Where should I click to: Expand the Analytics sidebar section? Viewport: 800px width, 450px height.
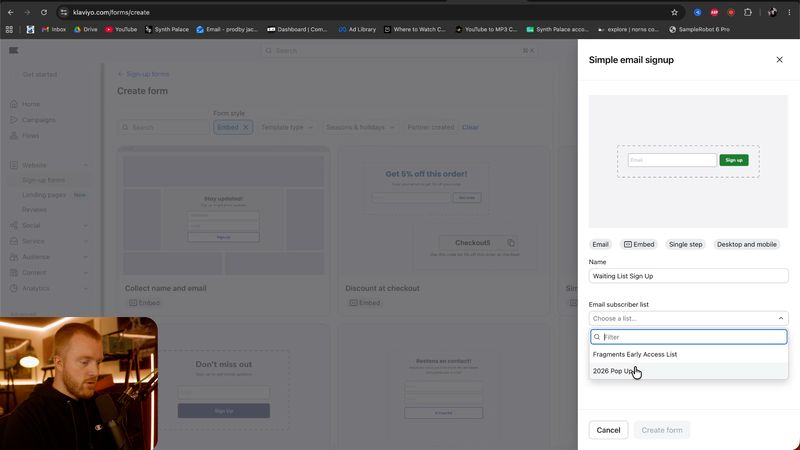point(49,289)
